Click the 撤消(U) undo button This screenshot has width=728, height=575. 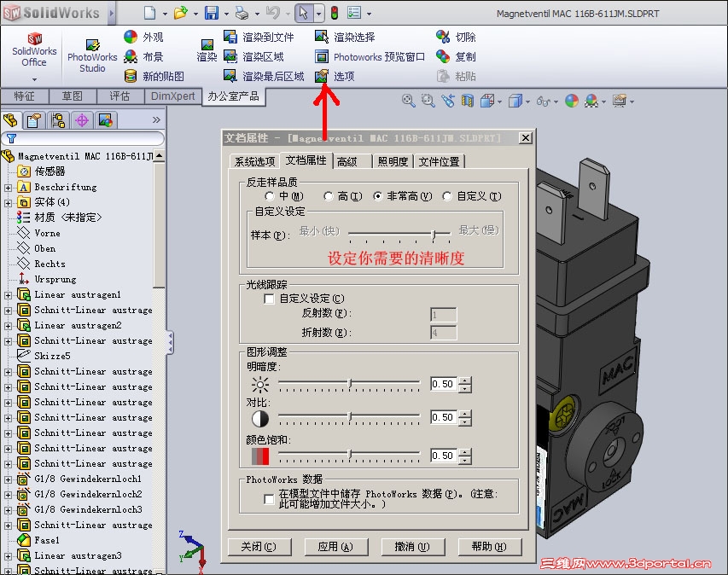413,547
